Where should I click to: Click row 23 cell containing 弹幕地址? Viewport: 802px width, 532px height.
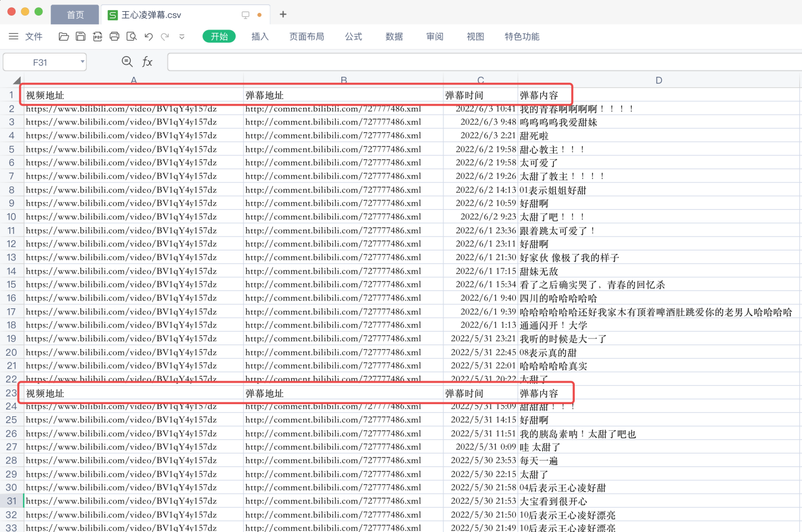(x=344, y=393)
